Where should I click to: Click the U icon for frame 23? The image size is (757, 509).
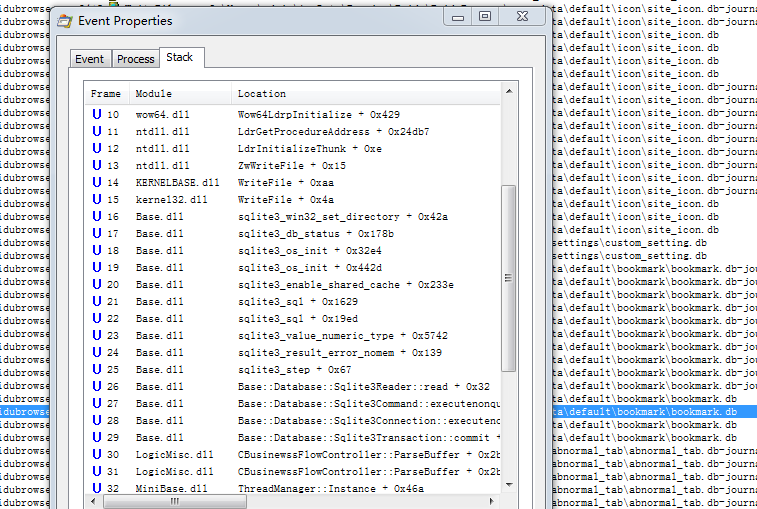pos(97,335)
